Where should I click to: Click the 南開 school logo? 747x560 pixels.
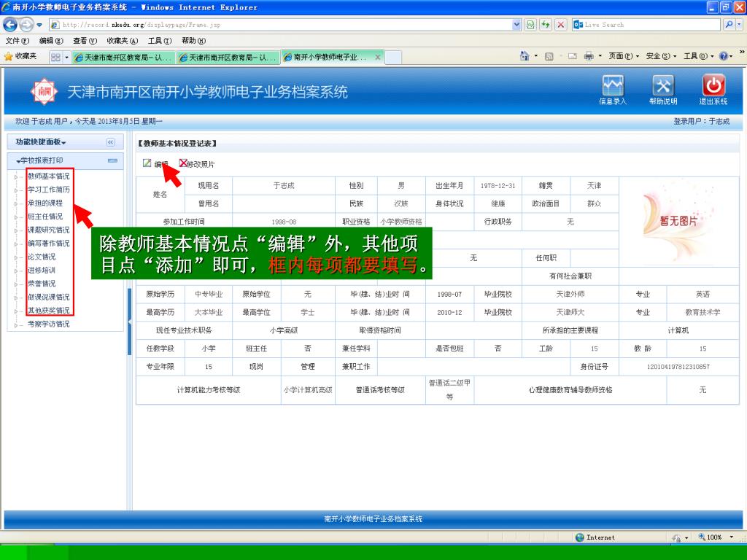click(44, 91)
